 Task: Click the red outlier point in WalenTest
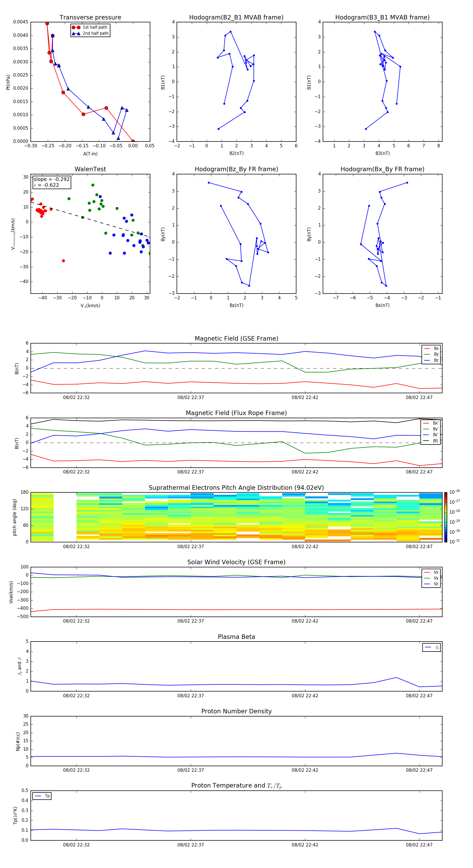click(63, 261)
